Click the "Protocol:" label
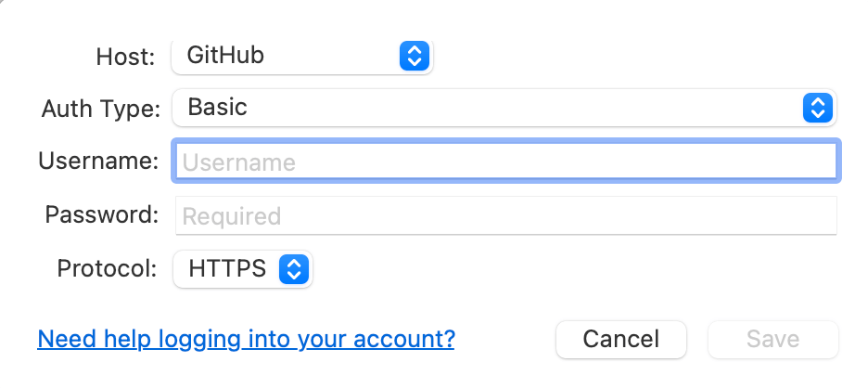This screenshot has width=868, height=388. pyautogui.click(x=108, y=269)
